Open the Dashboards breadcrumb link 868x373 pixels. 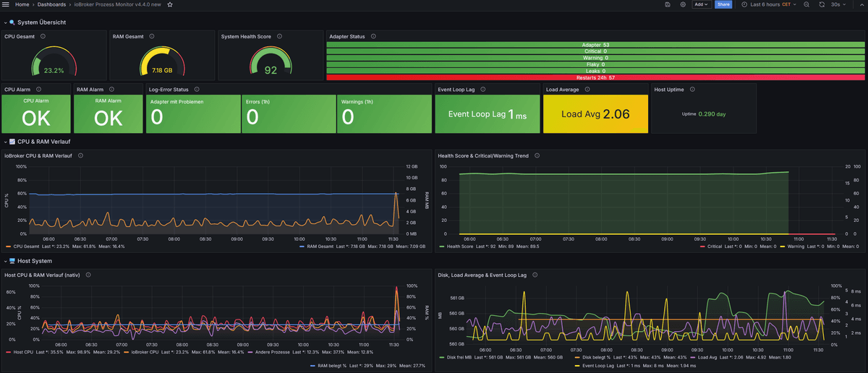point(51,4)
